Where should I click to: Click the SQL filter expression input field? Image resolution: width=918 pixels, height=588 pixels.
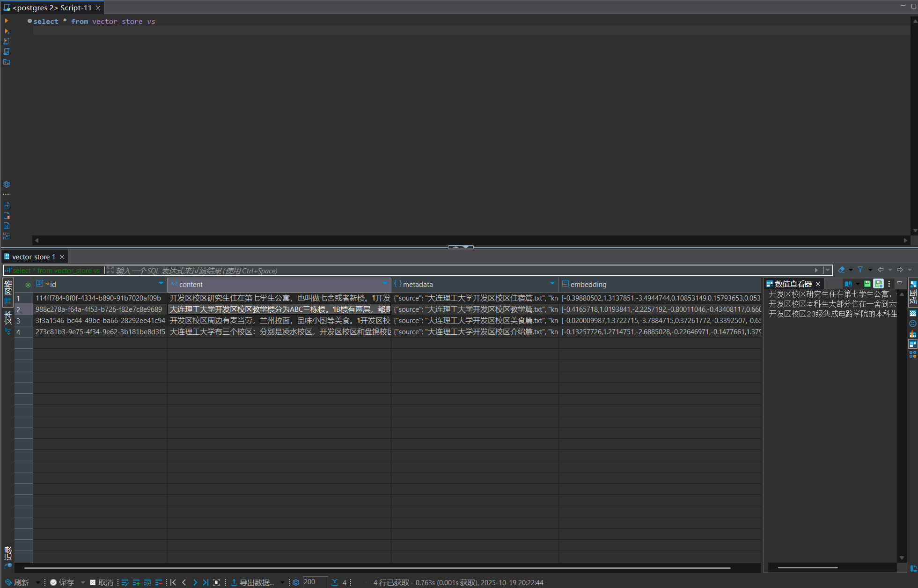(421, 271)
